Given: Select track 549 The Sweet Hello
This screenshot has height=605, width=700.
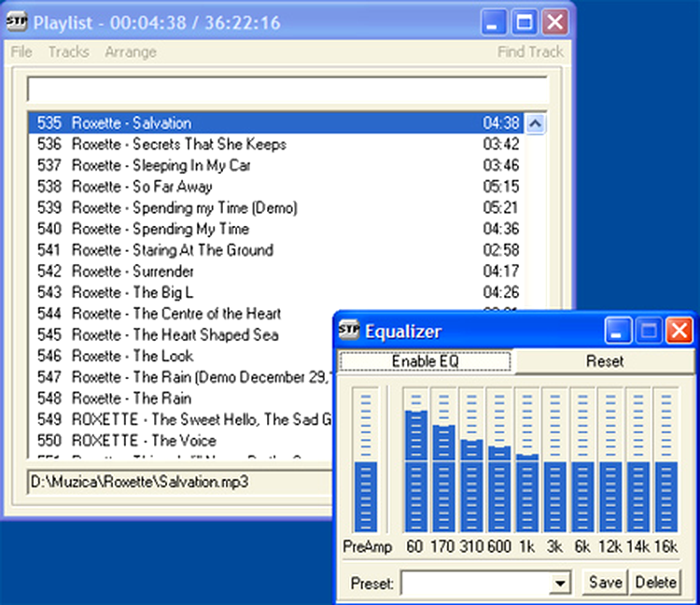Looking at the screenshot, I should [x=181, y=419].
